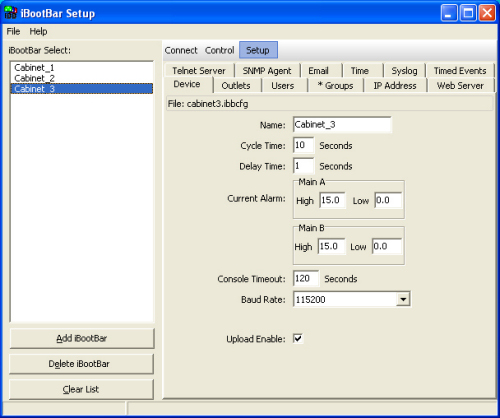Image resolution: width=500 pixels, height=418 pixels.
Task: Switch to the Control section
Action: click(219, 50)
